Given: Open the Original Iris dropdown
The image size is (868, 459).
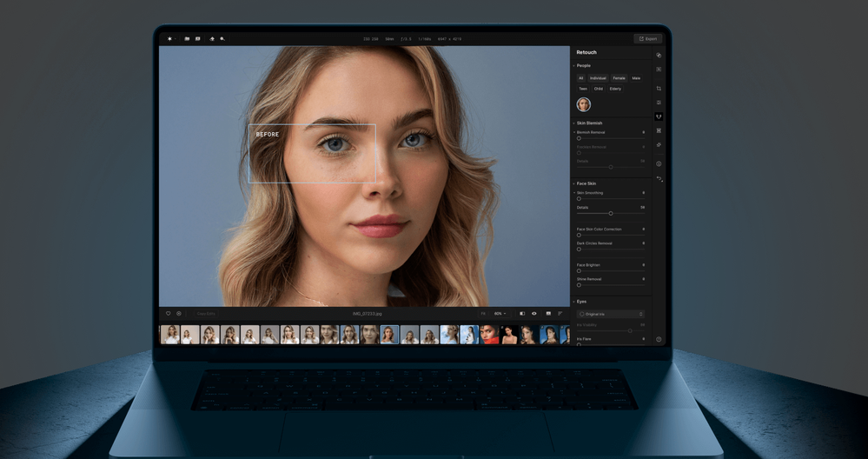Looking at the screenshot, I should pos(612,314).
